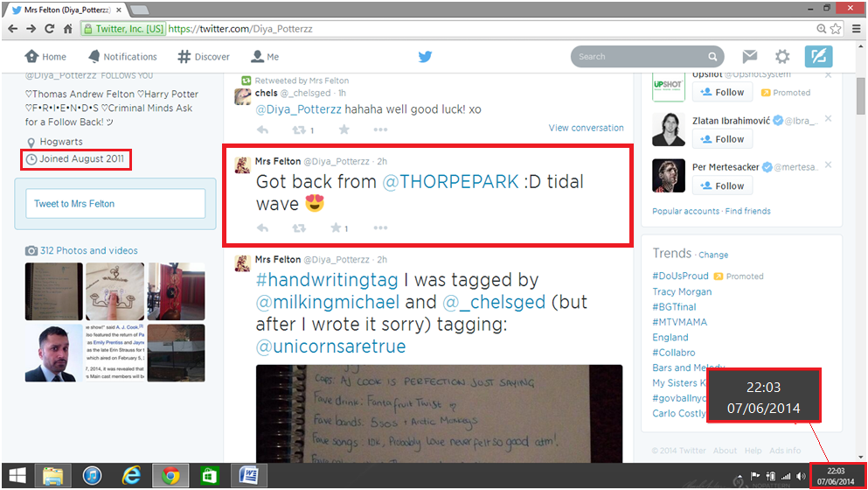Open @unicornsaretrue profile mention
This screenshot has height=490, width=868.
pyautogui.click(x=331, y=346)
